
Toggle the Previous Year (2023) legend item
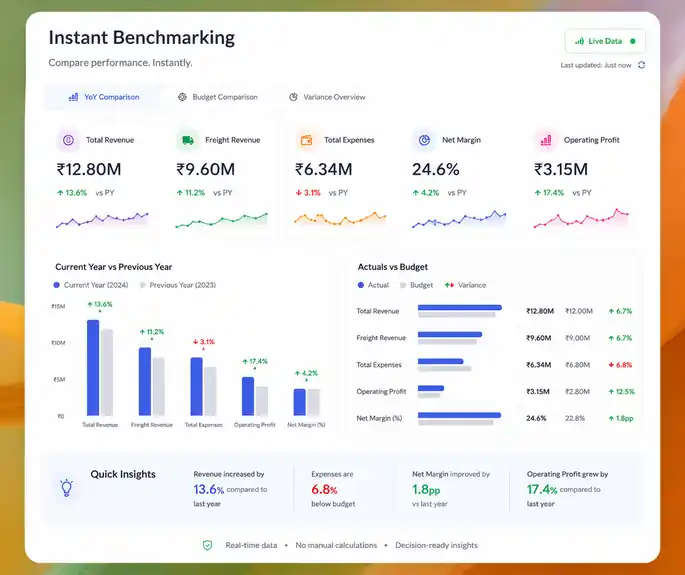178,285
